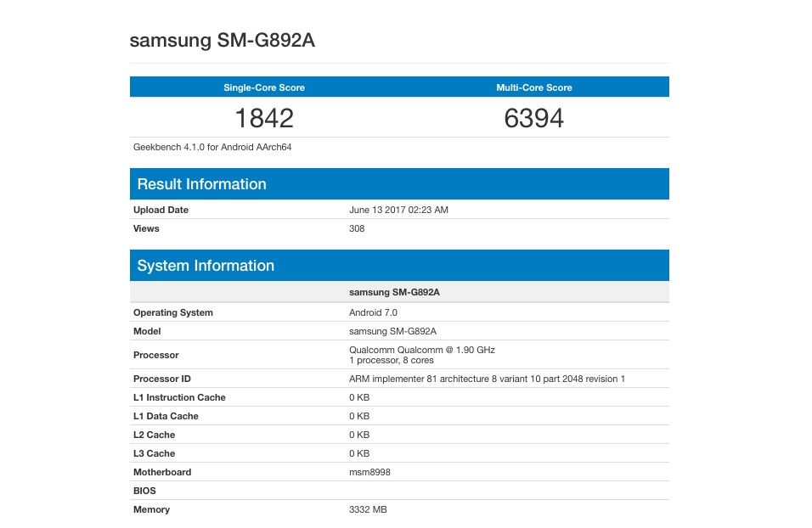Click the Memory value 3332 MB
The image size is (812, 528).
tap(368, 508)
